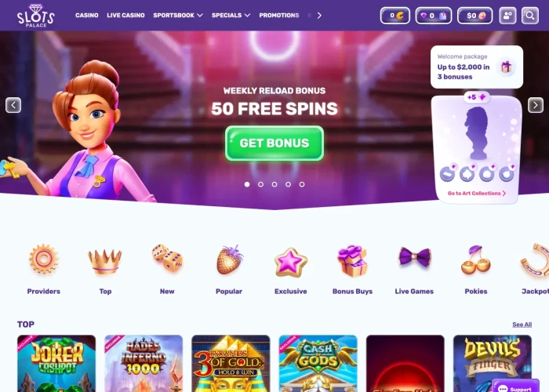Screen dimensions: 549x392
Task: Select the Top crown category
Action: (105, 269)
